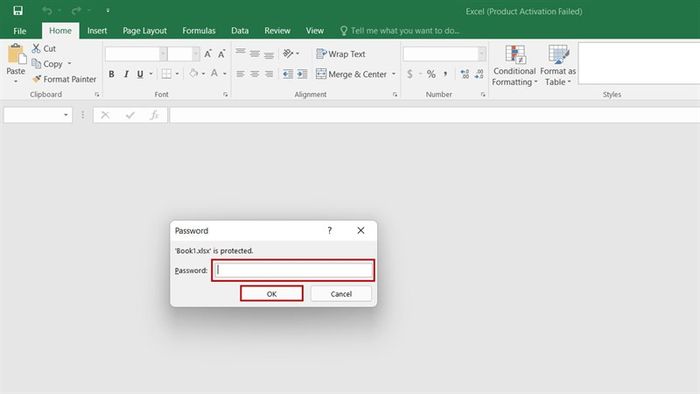Click the Cut scissors icon
700x394 pixels.
pos(36,48)
